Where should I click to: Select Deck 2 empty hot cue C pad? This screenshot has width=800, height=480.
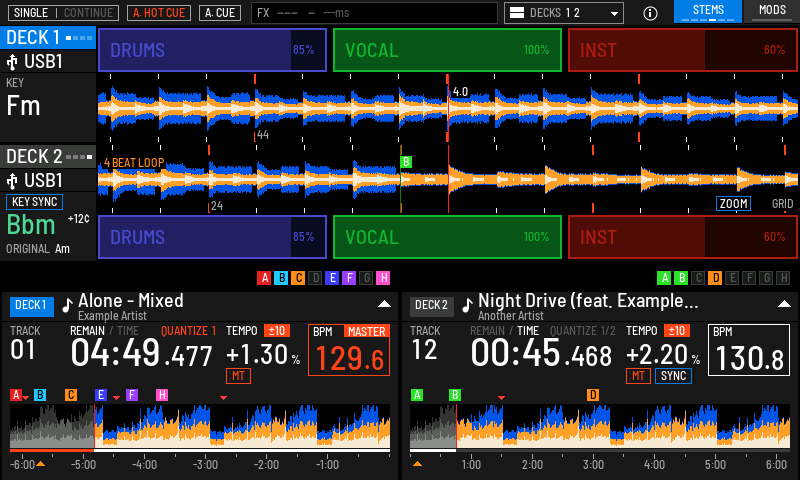(698, 278)
